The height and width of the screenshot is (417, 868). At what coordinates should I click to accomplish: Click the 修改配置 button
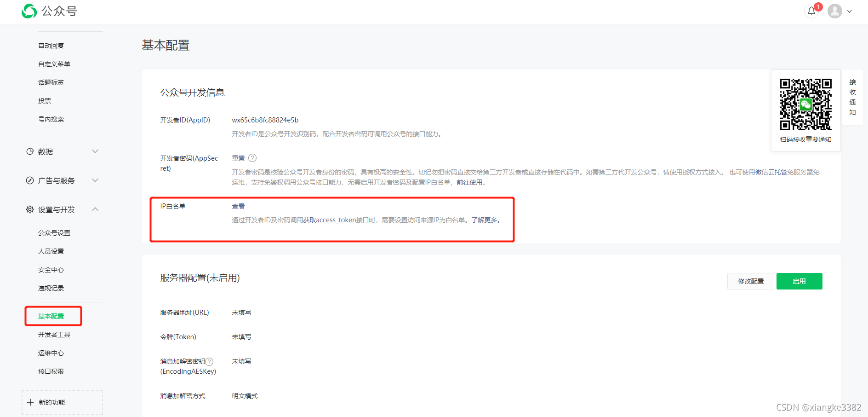[751, 281]
